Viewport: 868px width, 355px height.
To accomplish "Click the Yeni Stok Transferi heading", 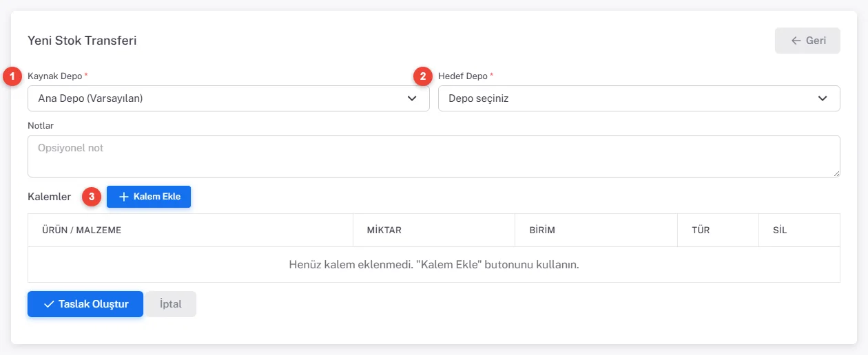I will tap(82, 41).
